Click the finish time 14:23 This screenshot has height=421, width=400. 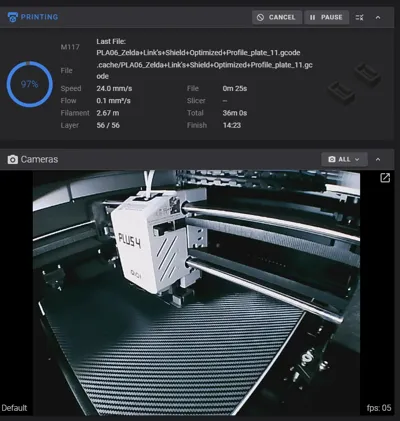pyautogui.click(x=232, y=125)
